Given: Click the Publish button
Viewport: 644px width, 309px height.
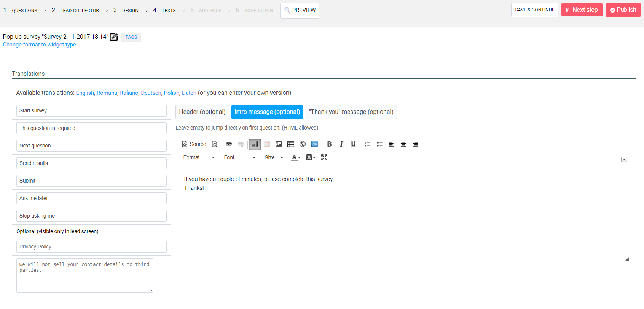Looking at the screenshot, I should pos(623,10).
